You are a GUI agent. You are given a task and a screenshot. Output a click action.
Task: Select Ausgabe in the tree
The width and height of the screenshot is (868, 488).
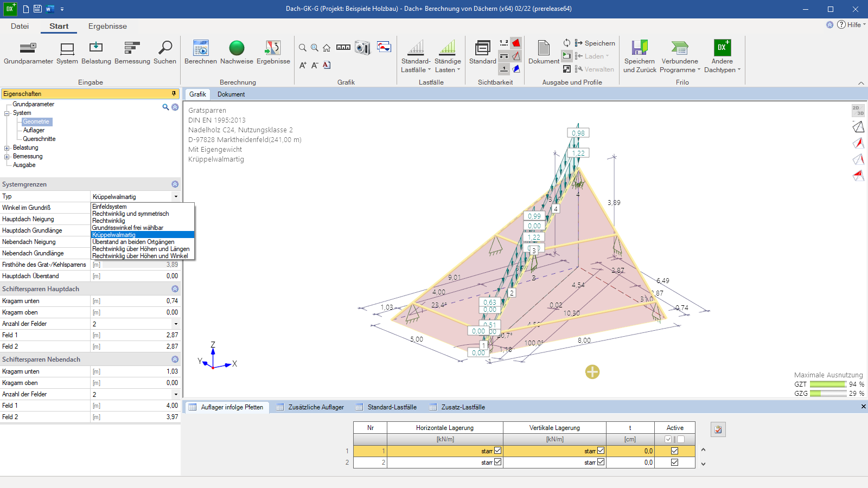24,165
